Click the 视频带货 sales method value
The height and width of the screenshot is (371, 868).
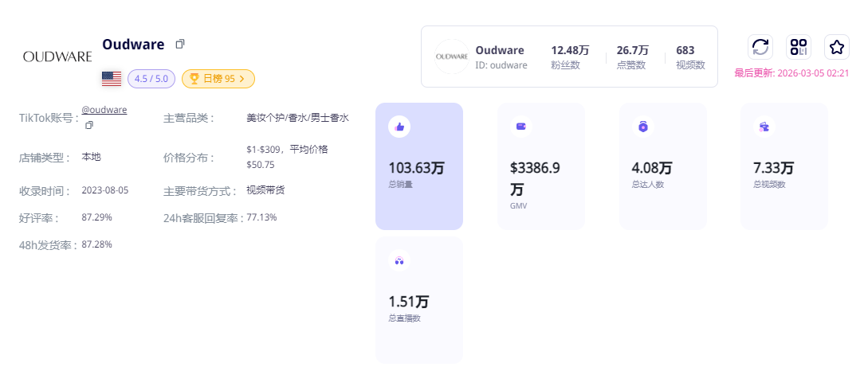[265, 190]
